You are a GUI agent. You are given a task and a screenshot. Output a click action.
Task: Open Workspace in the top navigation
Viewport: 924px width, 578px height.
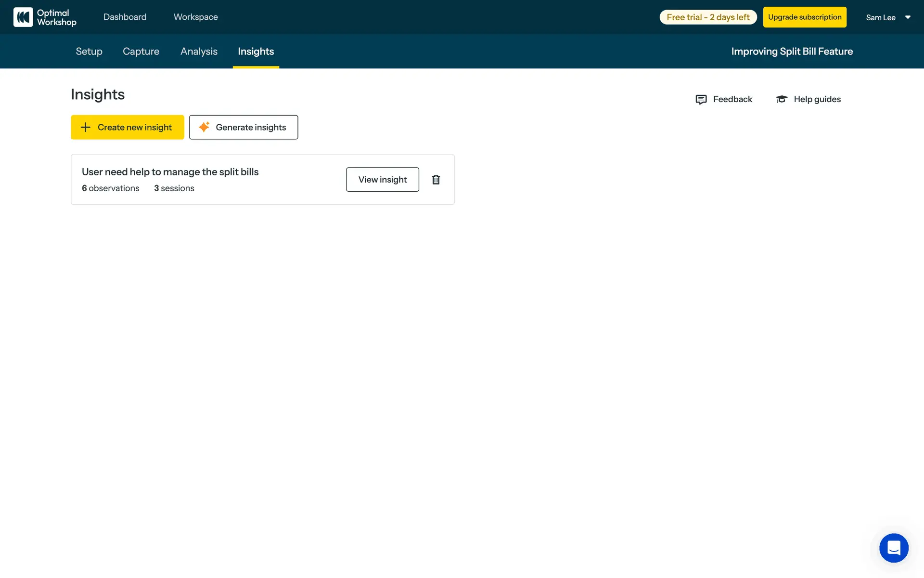[195, 17]
